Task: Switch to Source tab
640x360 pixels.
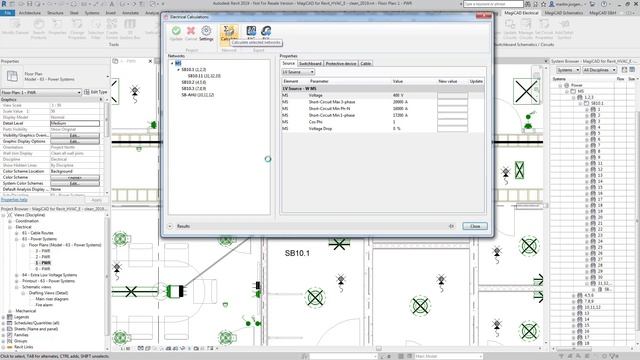Action: pyautogui.click(x=288, y=63)
